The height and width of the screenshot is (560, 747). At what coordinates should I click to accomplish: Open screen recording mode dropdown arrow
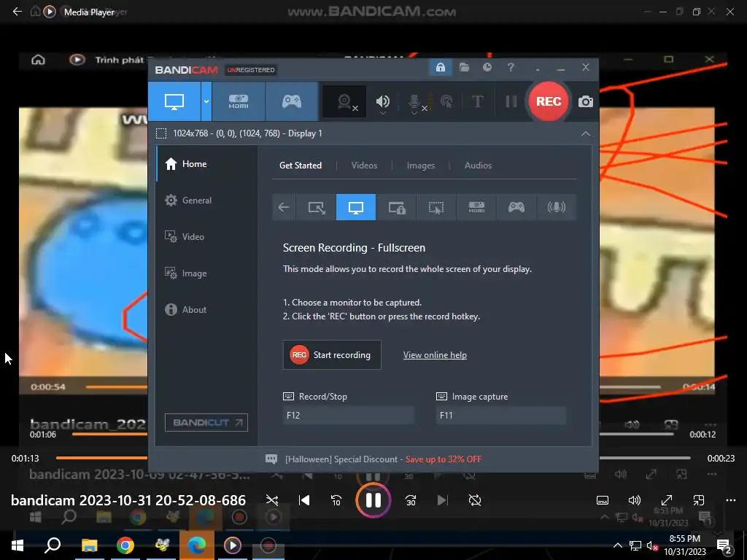pos(206,101)
